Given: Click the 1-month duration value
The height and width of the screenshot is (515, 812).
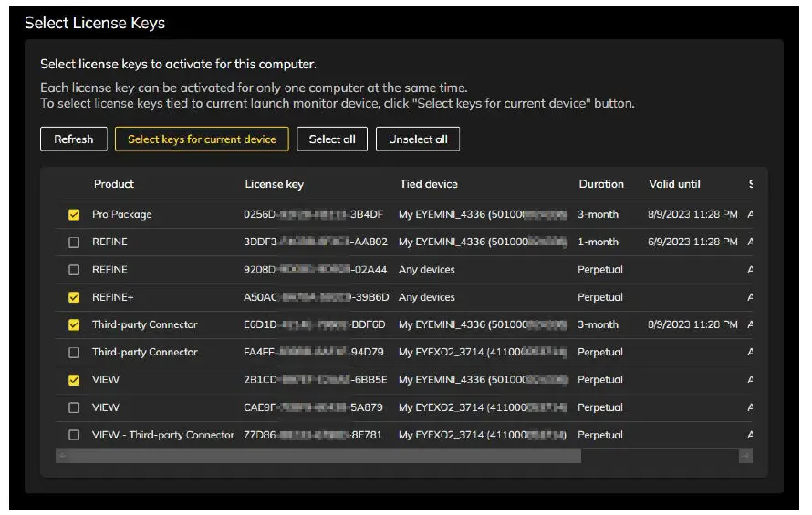Looking at the screenshot, I should tap(599, 242).
